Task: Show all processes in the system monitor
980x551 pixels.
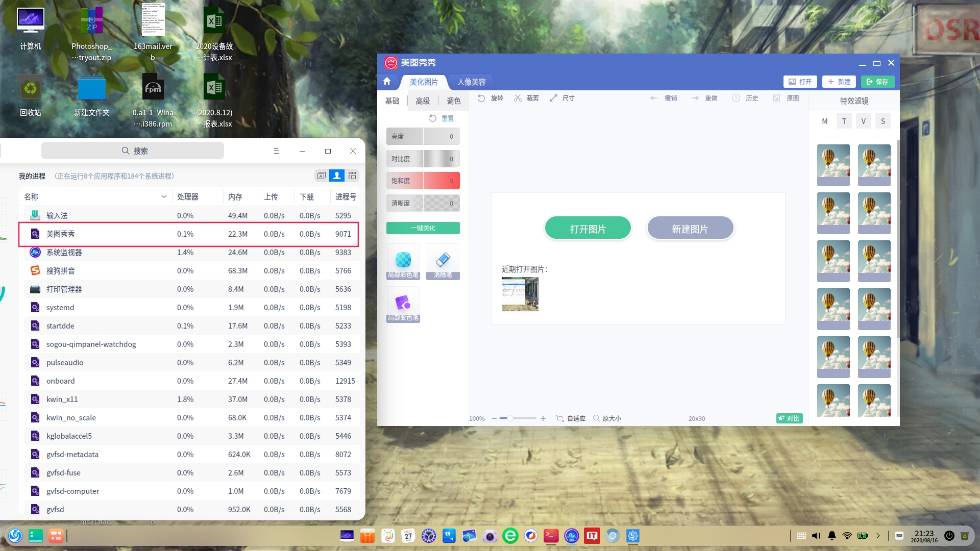Action: [352, 176]
